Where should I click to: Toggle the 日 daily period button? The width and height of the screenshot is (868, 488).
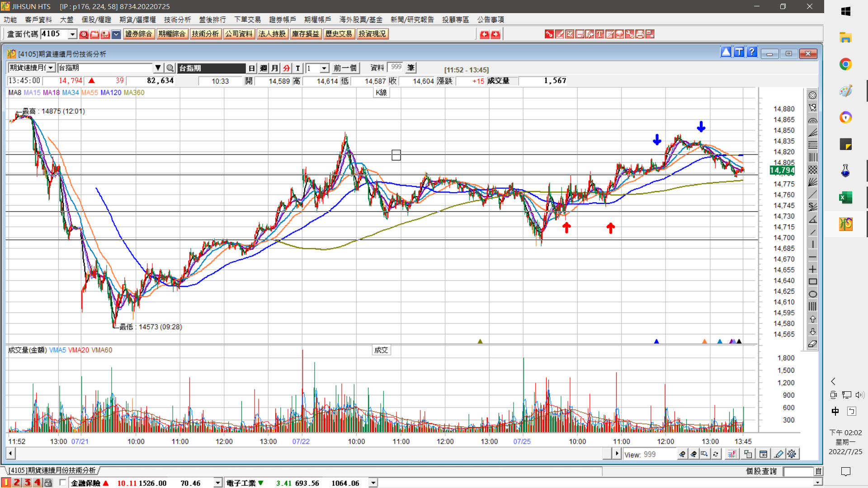(x=252, y=68)
